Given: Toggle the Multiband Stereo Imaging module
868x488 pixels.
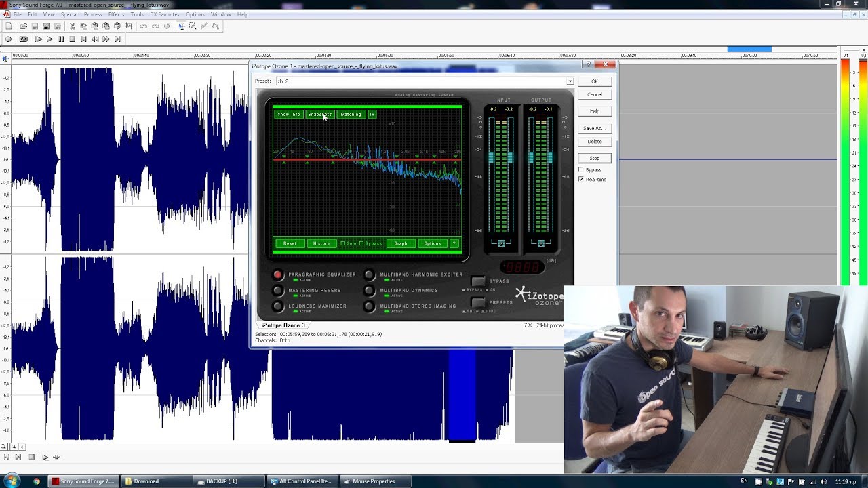Looking at the screenshot, I should [x=369, y=306].
